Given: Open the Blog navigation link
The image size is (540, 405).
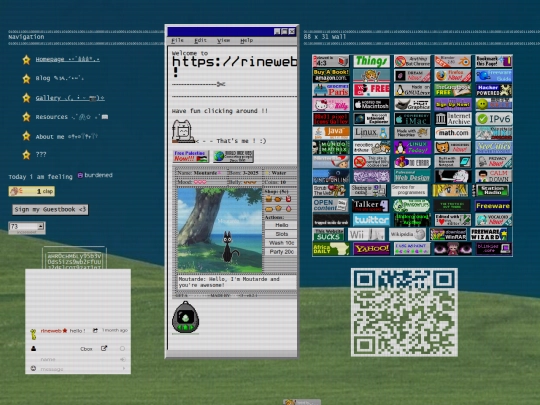Looking at the screenshot, I should pos(60,78).
